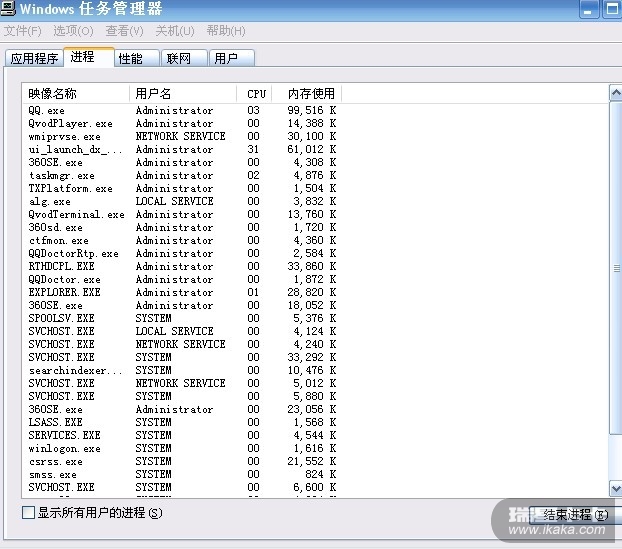Open the 关机(U) menu
Screen dimensions: 622x549
coord(175,31)
